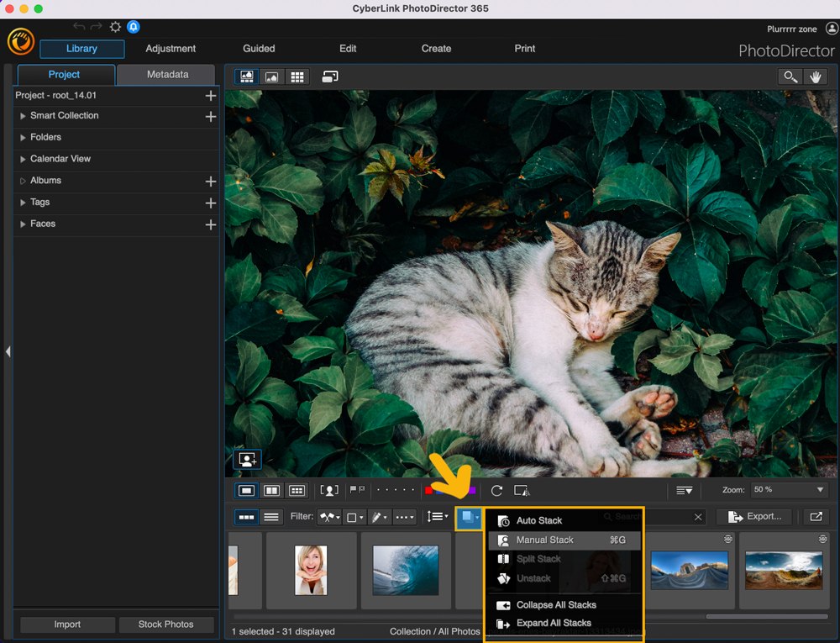
Task: Open the Zoom magnifier tool
Action: point(790,76)
